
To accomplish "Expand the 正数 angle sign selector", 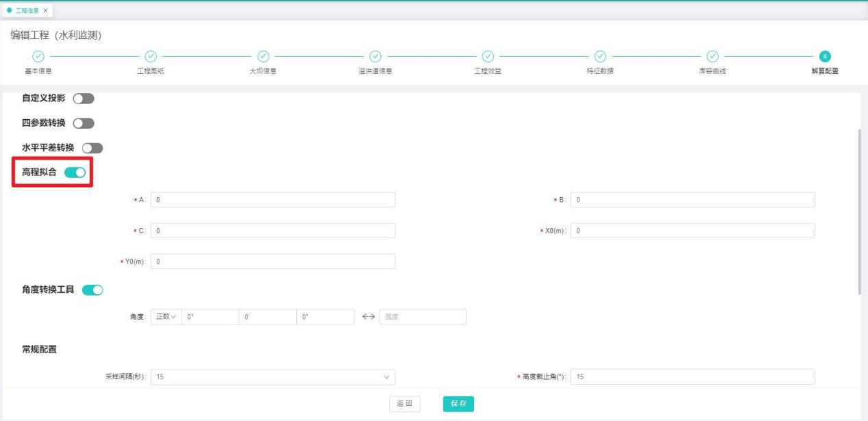I will click(166, 317).
